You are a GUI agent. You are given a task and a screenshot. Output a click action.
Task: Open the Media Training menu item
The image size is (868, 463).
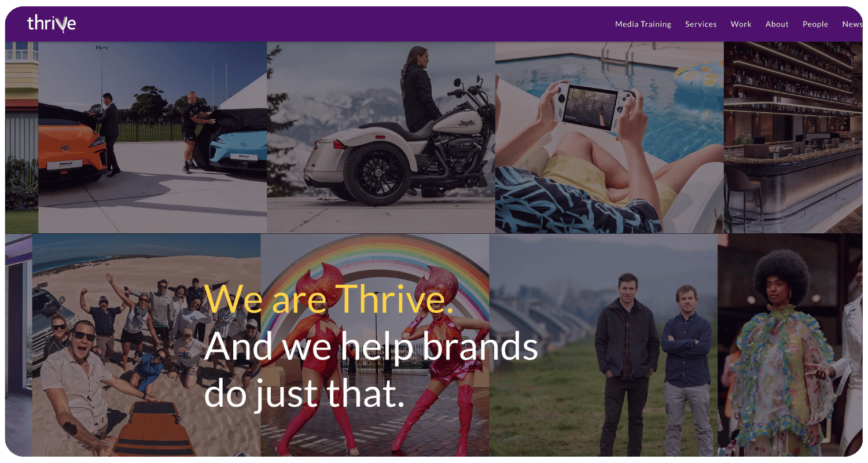click(x=643, y=24)
